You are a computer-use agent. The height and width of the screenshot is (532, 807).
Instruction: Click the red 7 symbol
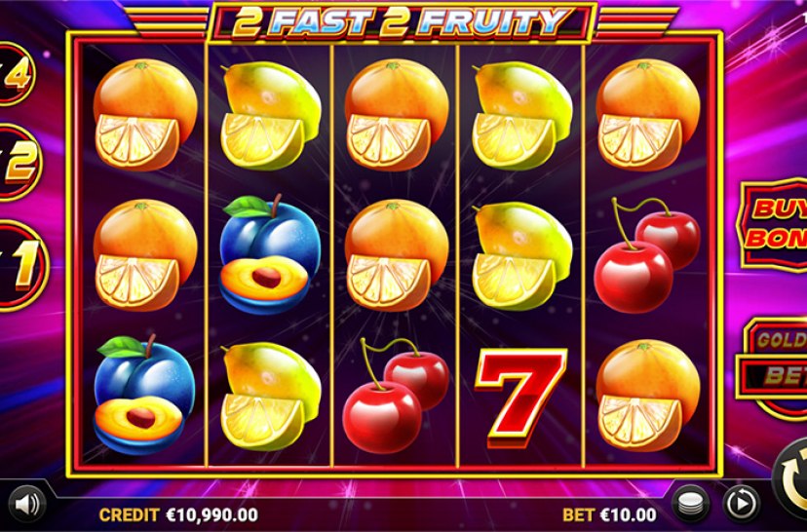(x=520, y=397)
